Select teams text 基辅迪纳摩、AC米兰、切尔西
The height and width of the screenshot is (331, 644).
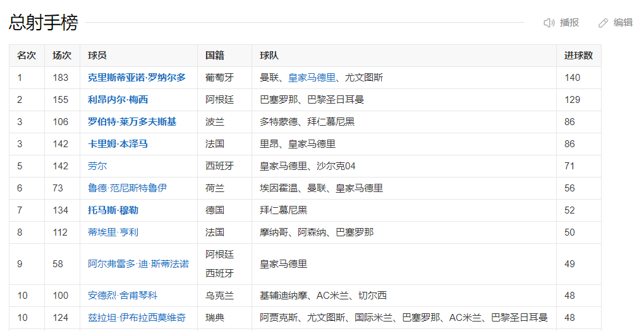(x=323, y=296)
